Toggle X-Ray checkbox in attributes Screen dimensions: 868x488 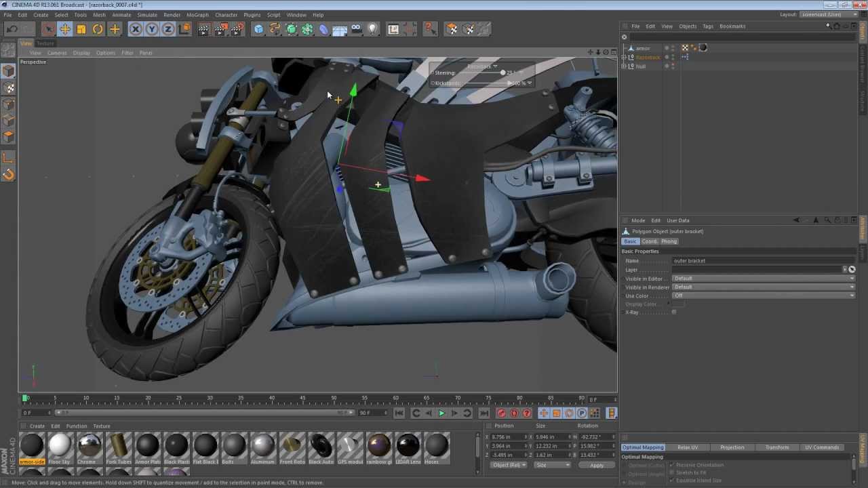(674, 312)
